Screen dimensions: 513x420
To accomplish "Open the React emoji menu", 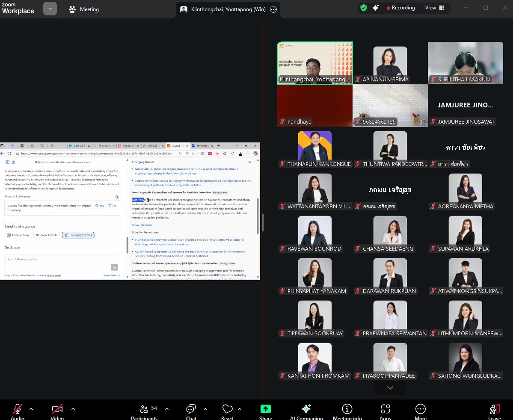I will 227,411.
